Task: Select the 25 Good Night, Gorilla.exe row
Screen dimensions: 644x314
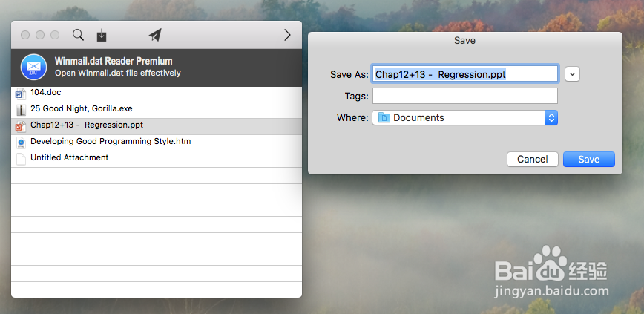Action: coord(157,110)
